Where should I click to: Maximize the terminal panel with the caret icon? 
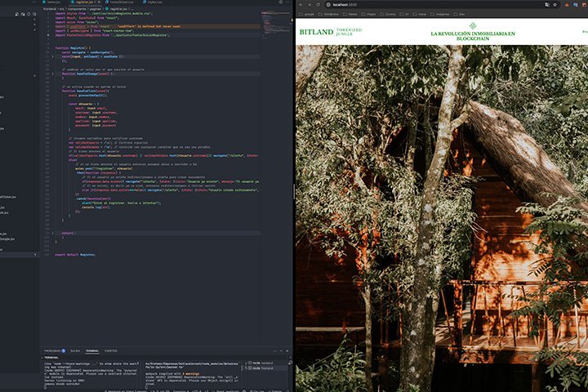[x=281, y=351]
